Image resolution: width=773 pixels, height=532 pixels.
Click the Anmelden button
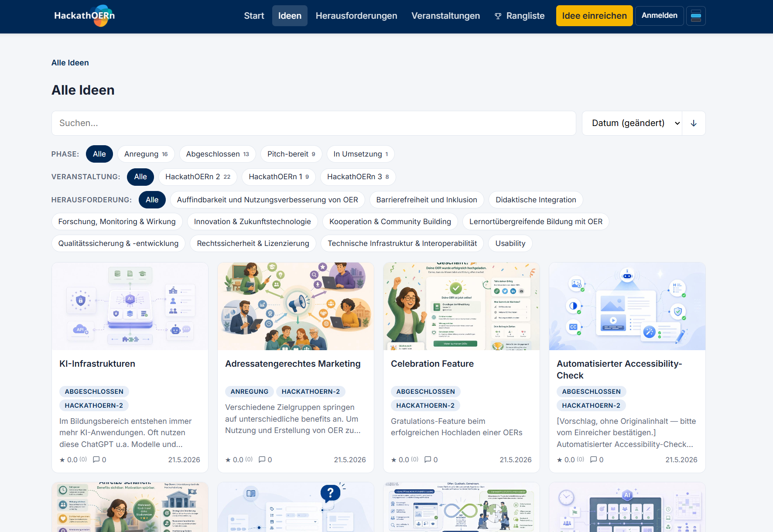(x=659, y=16)
